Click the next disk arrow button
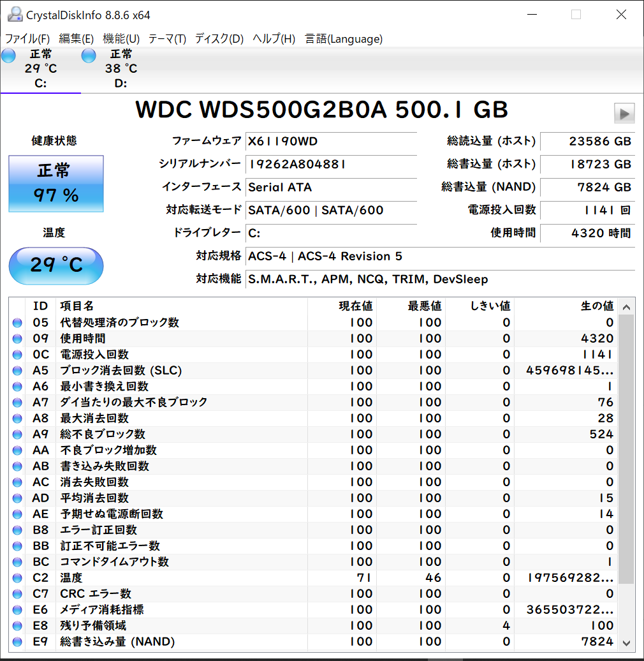 tap(624, 113)
